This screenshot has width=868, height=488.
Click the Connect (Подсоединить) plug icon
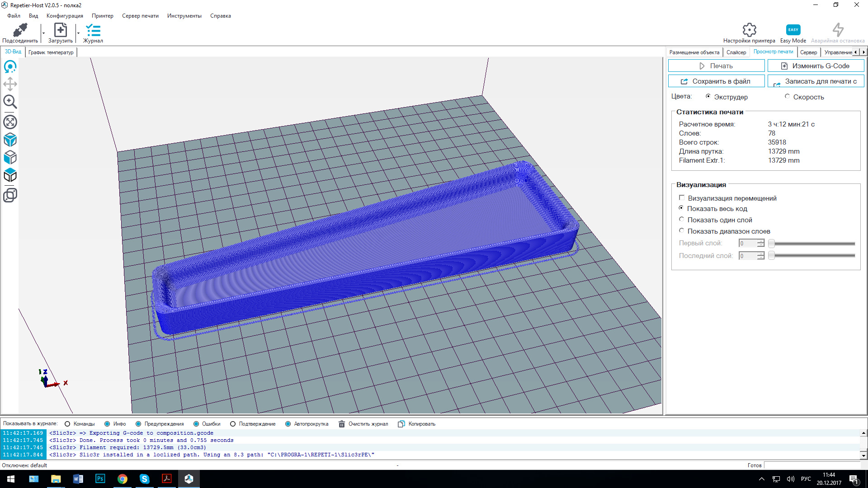[20, 30]
